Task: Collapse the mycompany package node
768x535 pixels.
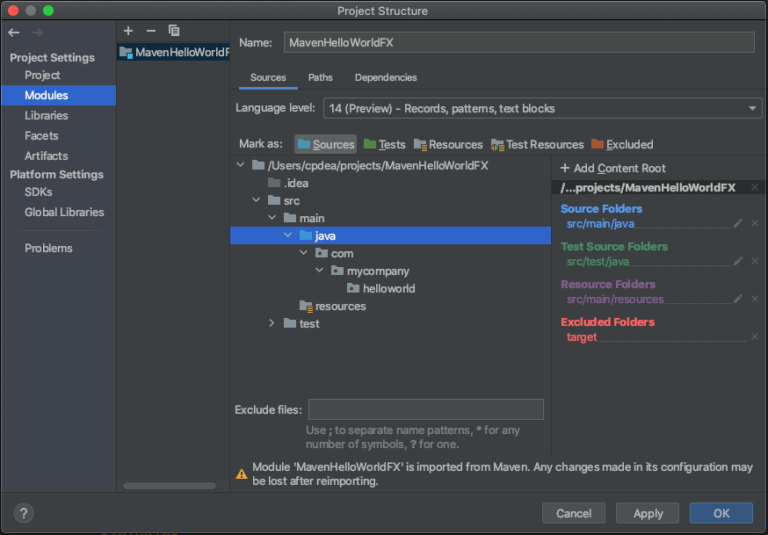Action: (x=319, y=270)
